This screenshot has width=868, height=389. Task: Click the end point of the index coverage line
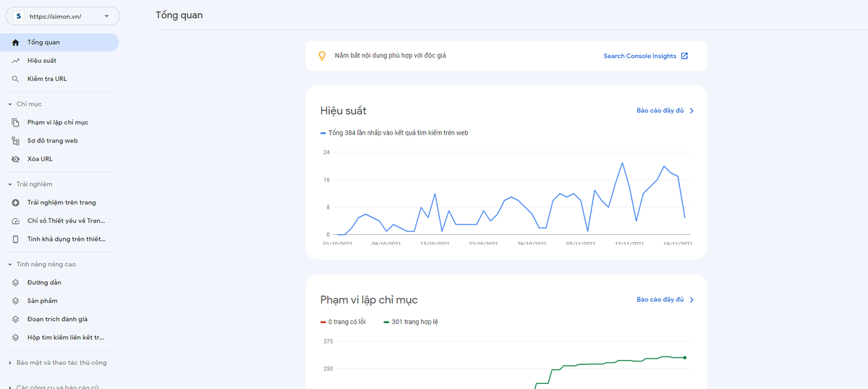point(685,357)
